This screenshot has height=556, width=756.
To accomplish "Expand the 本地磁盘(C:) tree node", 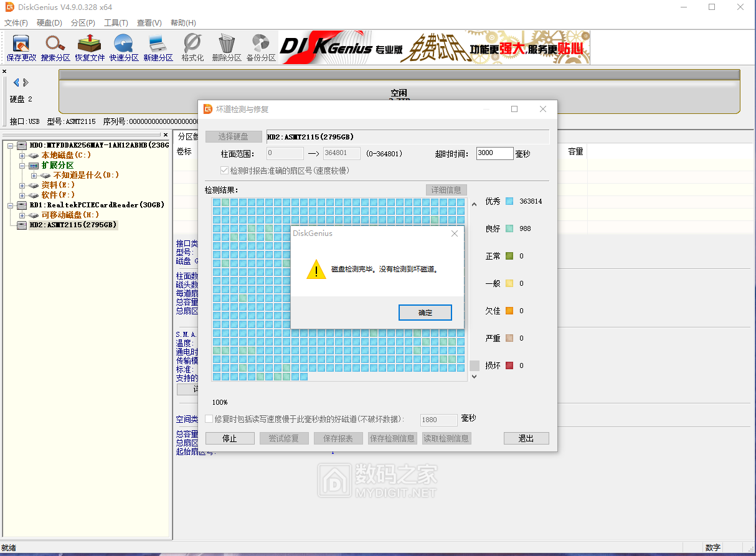I will pos(23,155).
